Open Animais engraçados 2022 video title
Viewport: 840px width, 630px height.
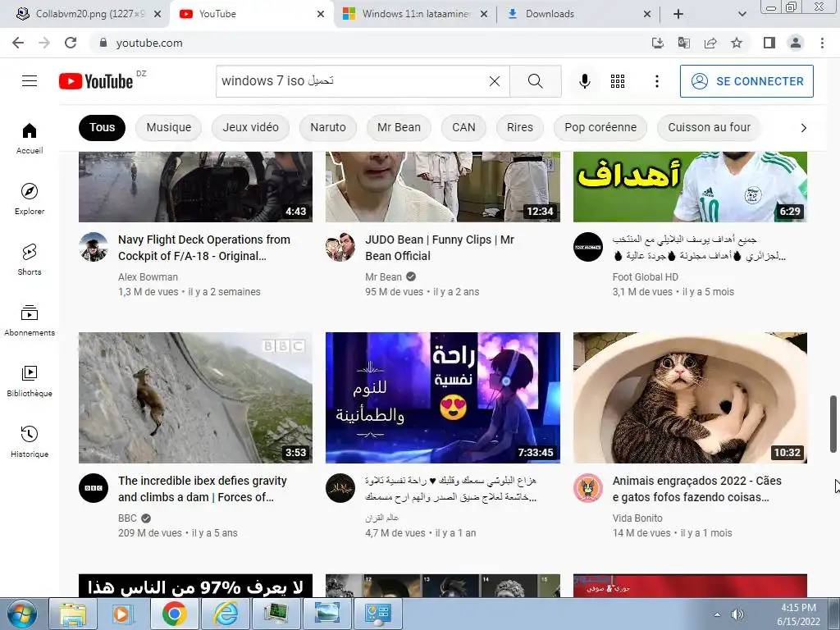click(697, 489)
